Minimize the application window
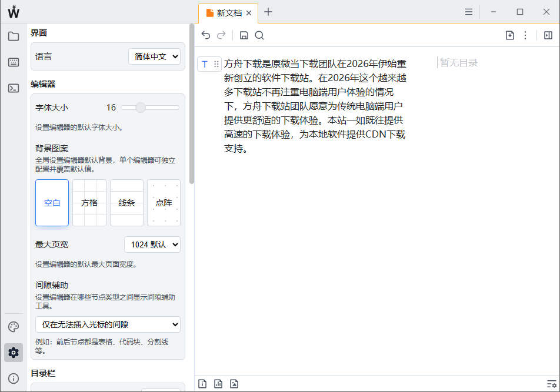The image size is (560, 392). (x=494, y=12)
